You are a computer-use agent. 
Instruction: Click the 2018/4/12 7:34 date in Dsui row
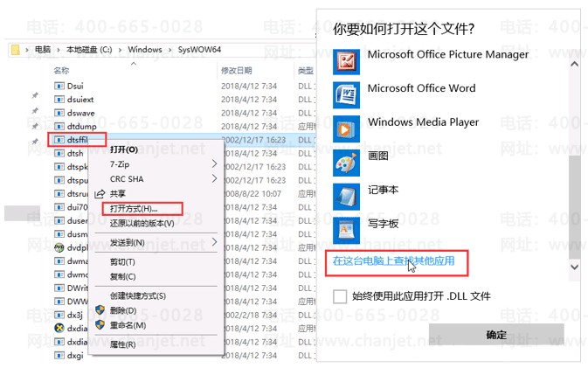point(249,86)
